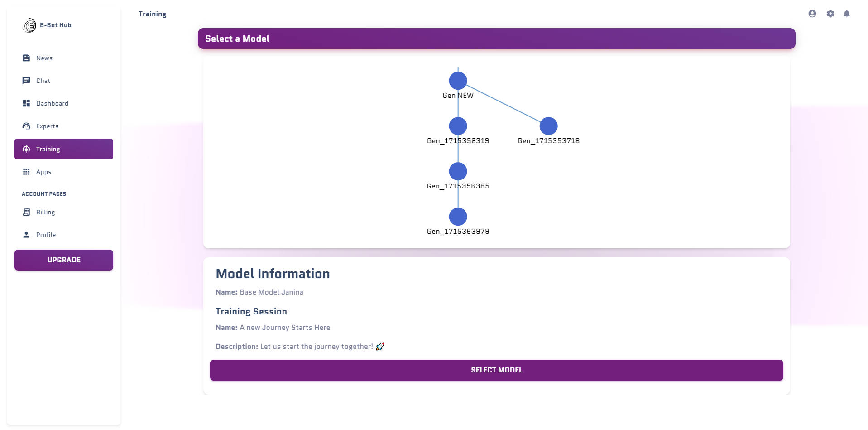The height and width of the screenshot is (430, 868).
Task: Select the Gen_1715363979 leaf node
Action: pos(458,217)
